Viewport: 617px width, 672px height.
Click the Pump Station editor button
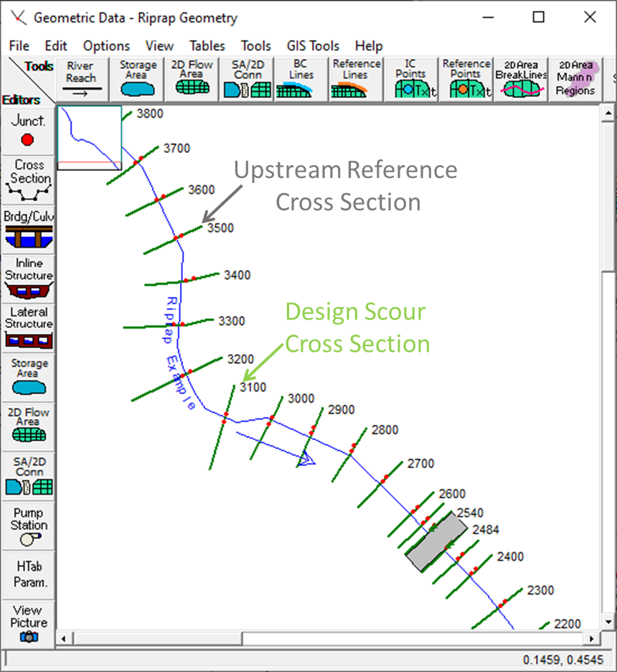(x=29, y=526)
